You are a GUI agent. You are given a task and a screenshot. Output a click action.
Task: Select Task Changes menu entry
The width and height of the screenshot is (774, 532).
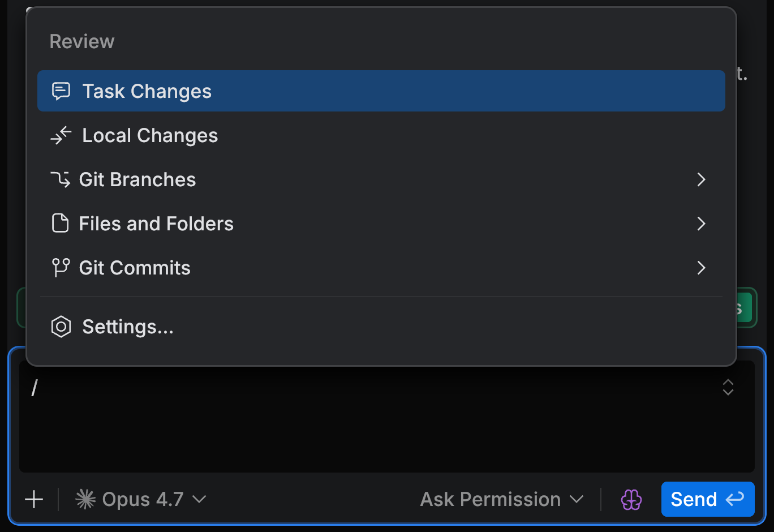click(381, 91)
